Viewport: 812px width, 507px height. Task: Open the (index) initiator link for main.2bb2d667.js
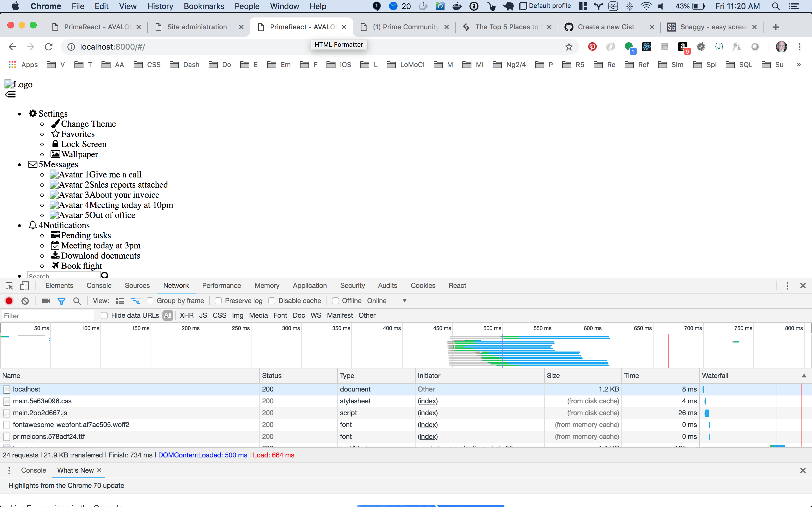click(427, 413)
